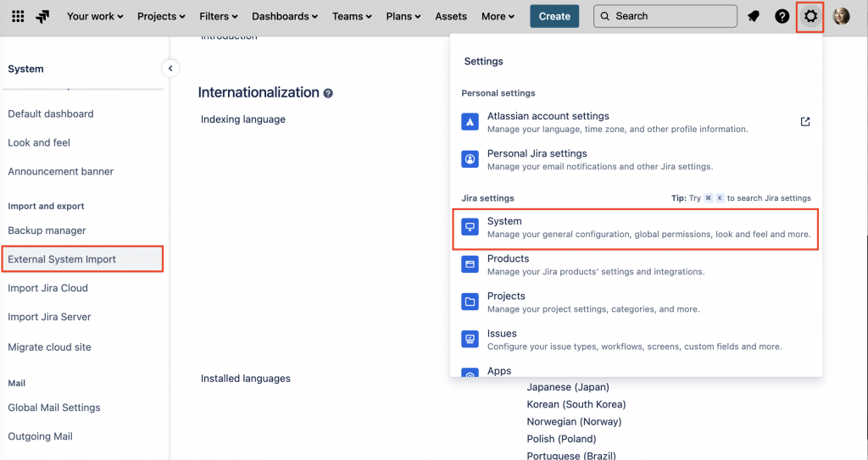Screen dimensions: 868x460
Task: Open Import Jira Server in sidebar
Action: (x=49, y=317)
